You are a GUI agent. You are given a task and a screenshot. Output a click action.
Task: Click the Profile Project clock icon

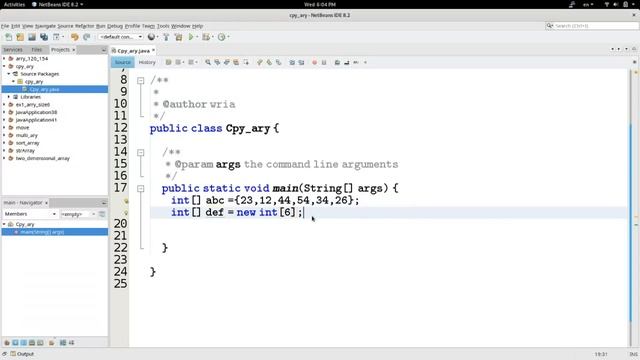point(221,37)
